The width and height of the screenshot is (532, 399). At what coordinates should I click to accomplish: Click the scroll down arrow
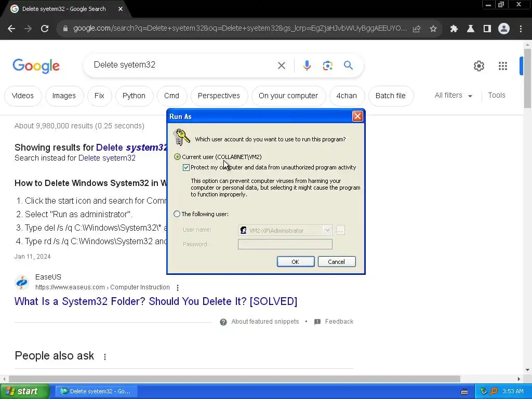527,370
